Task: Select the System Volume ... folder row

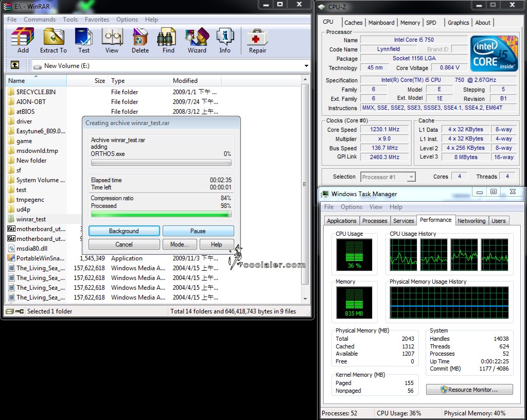Action: tap(37, 180)
